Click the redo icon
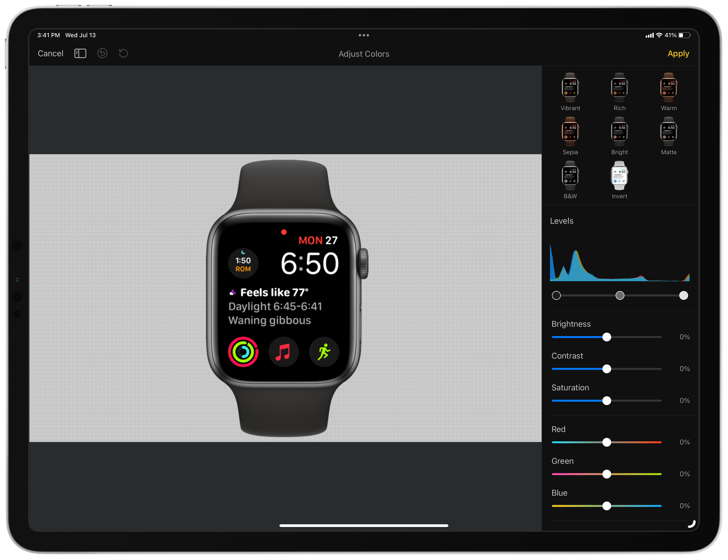This screenshot has width=728, height=560. point(124,54)
